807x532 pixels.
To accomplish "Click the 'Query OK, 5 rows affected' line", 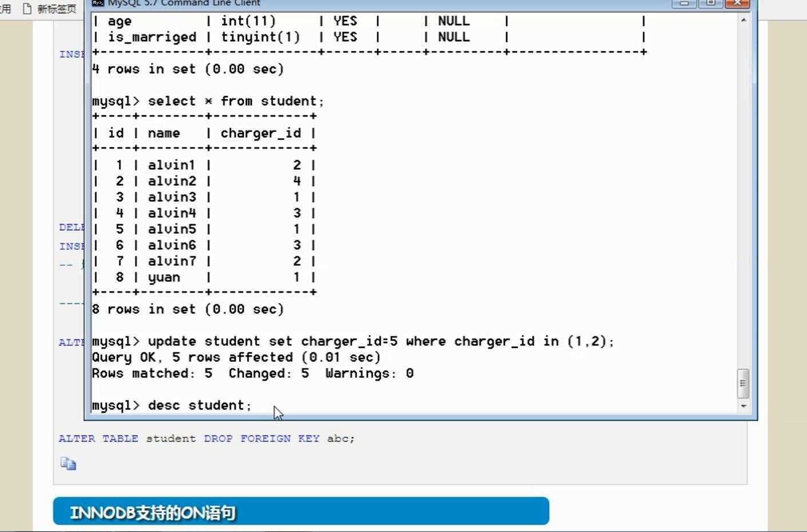I will tap(236, 357).
